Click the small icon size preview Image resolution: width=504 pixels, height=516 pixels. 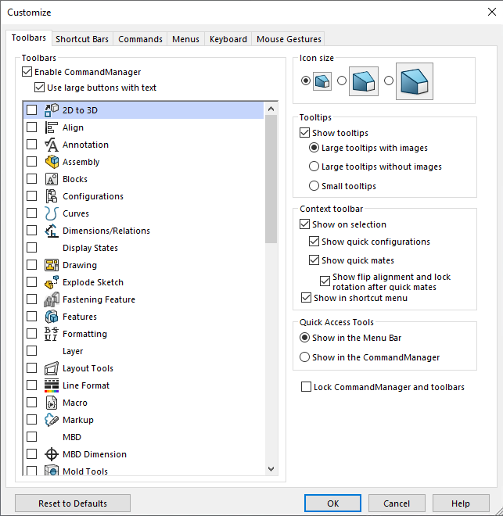click(322, 81)
